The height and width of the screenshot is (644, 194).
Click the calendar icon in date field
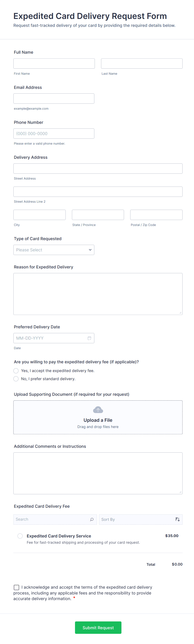click(89, 338)
